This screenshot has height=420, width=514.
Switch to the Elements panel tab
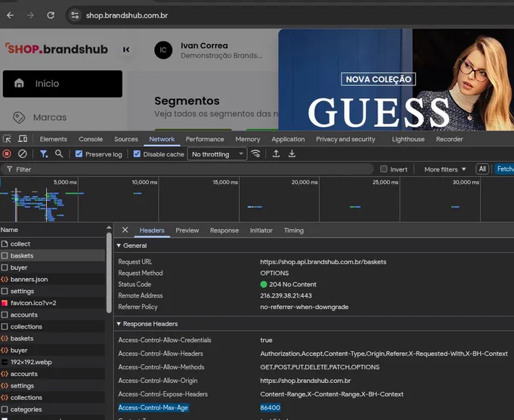54,139
